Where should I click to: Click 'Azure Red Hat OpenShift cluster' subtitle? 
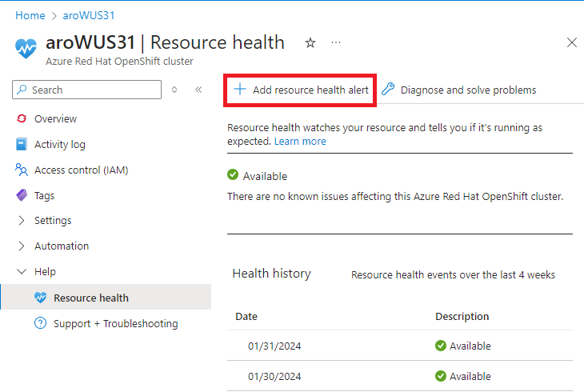point(119,62)
